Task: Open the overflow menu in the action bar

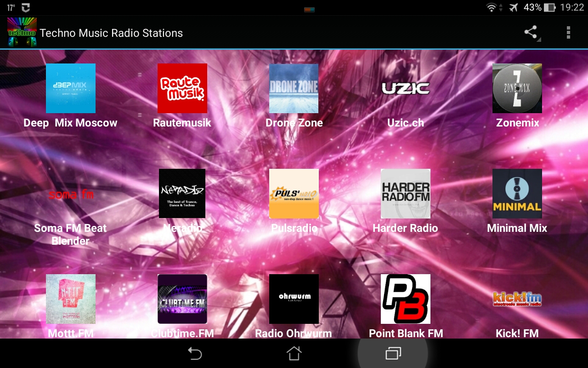Action: click(568, 32)
